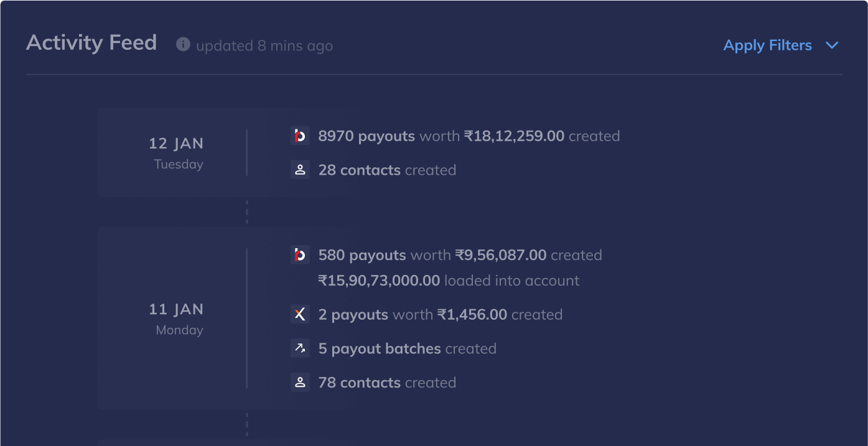Click the person icon beside 28 contacts
868x446 pixels.
point(300,170)
